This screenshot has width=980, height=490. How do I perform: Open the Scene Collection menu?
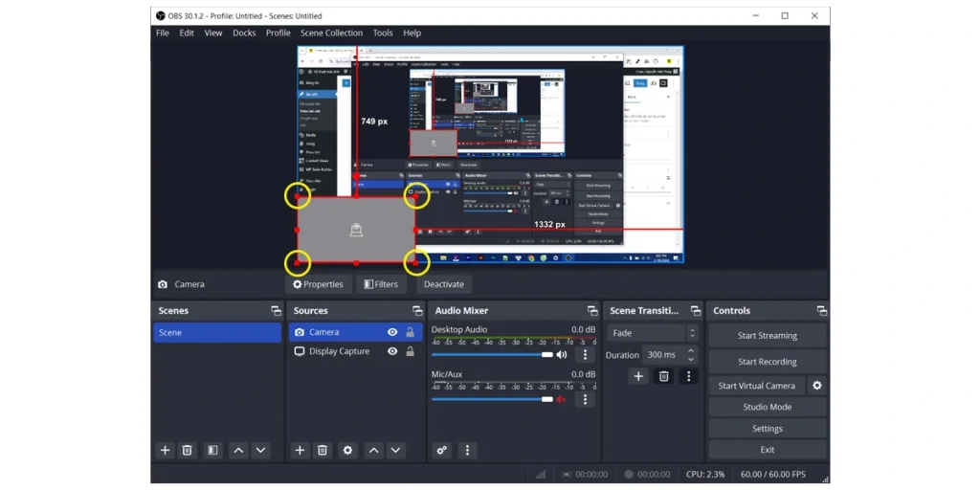pyautogui.click(x=331, y=33)
